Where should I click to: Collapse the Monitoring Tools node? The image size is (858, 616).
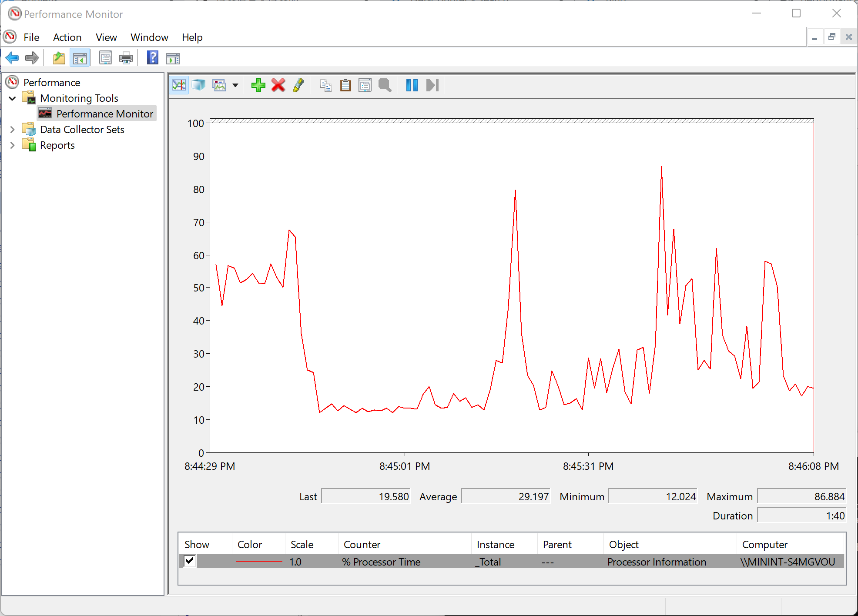(x=12, y=98)
